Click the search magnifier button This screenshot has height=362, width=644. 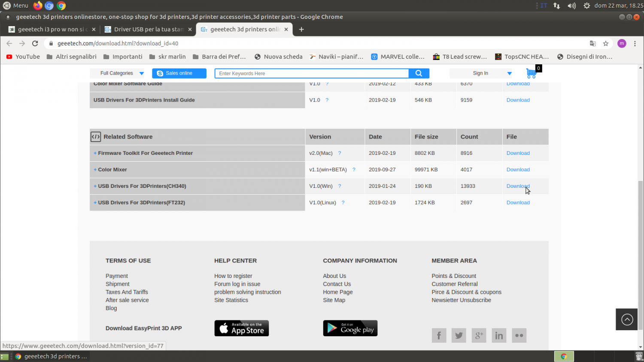(x=419, y=73)
